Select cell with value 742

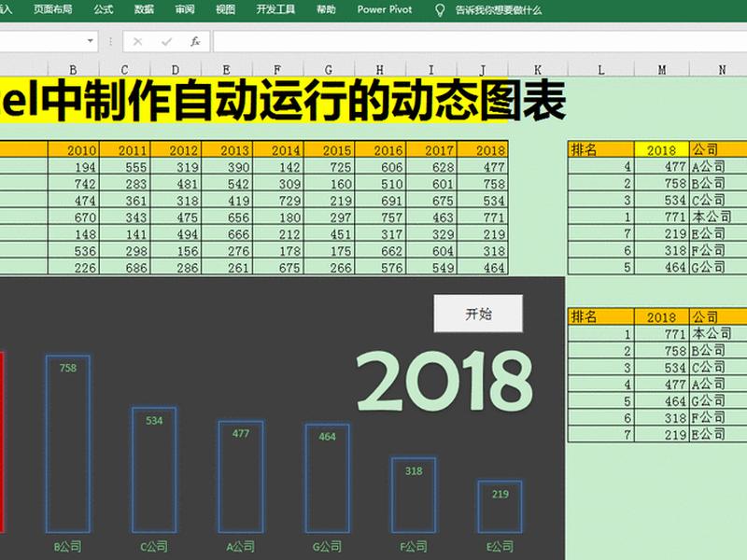74,183
